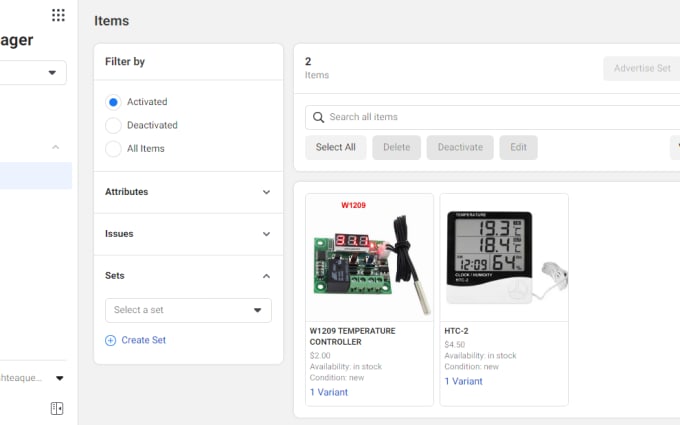Open the dropdown next to hteaque… name
This screenshot has height=425, width=680.
point(60,378)
